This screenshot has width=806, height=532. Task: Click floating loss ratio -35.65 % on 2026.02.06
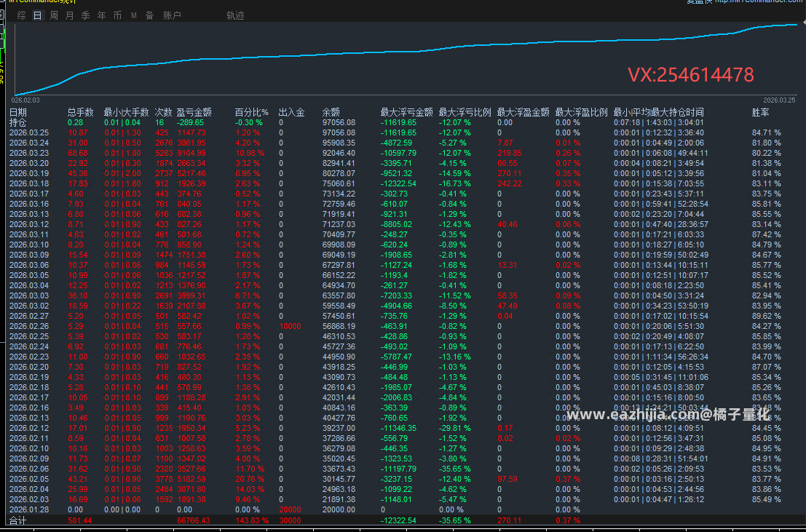(455, 469)
